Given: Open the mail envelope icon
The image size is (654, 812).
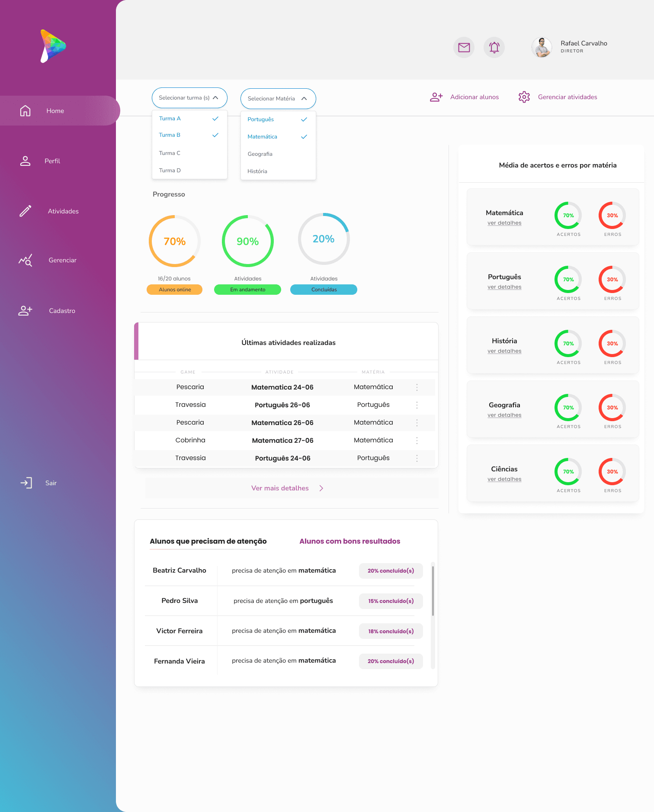Looking at the screenshot, I should point(464,48).
